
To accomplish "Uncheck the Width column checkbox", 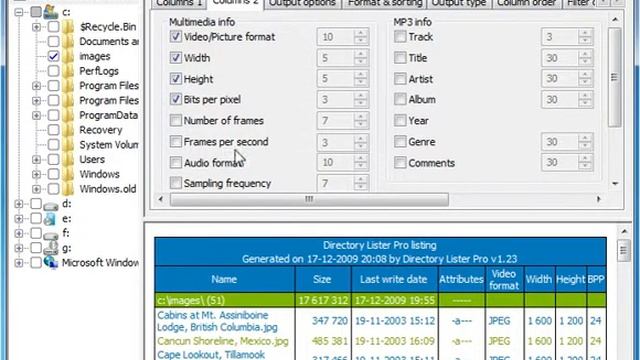I will point(176,58).
